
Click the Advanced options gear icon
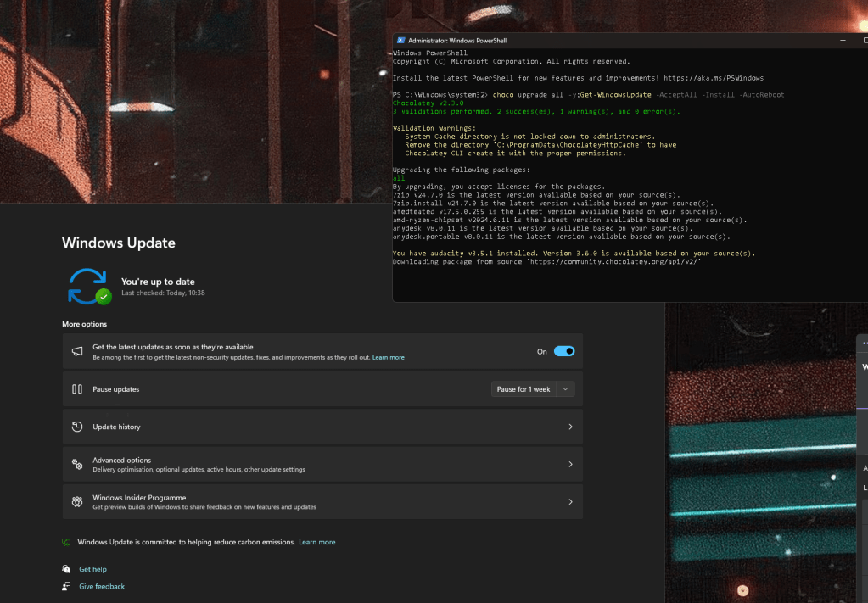click(x=77, y=464)
